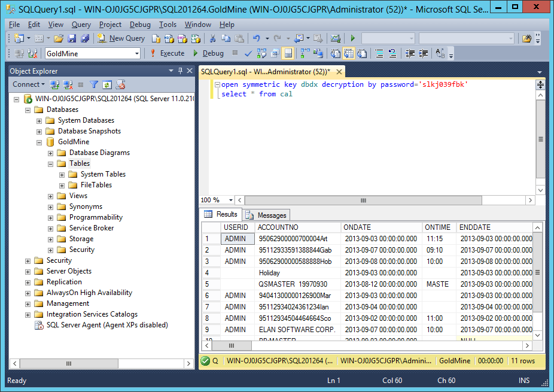Collapse the Databases tree node

(x=28, y=110)
